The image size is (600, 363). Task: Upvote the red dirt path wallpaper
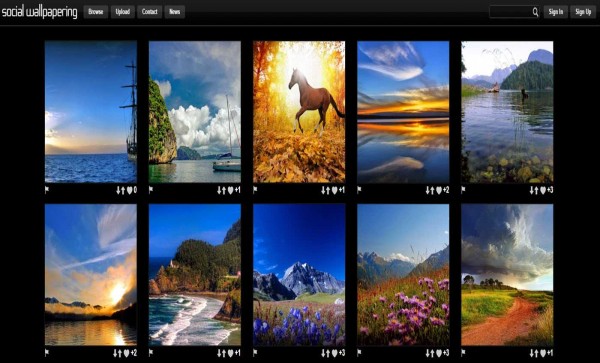click(536, 353)
